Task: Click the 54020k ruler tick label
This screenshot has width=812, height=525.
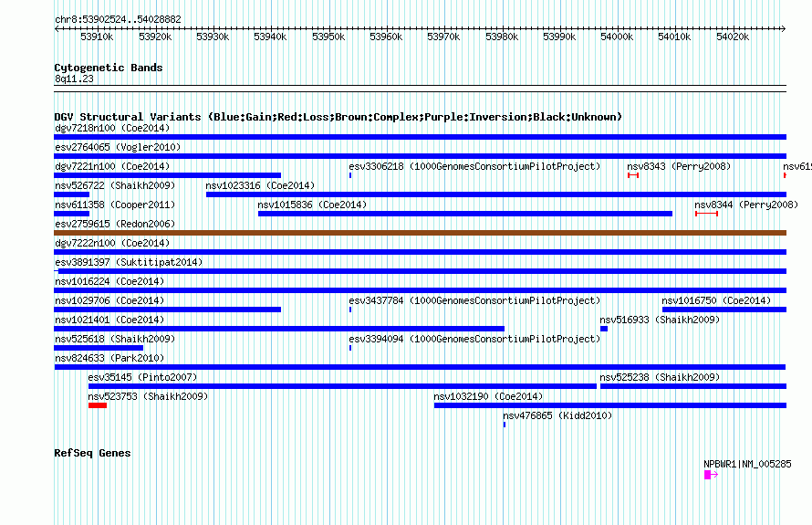Action: (x=733, y=37)
